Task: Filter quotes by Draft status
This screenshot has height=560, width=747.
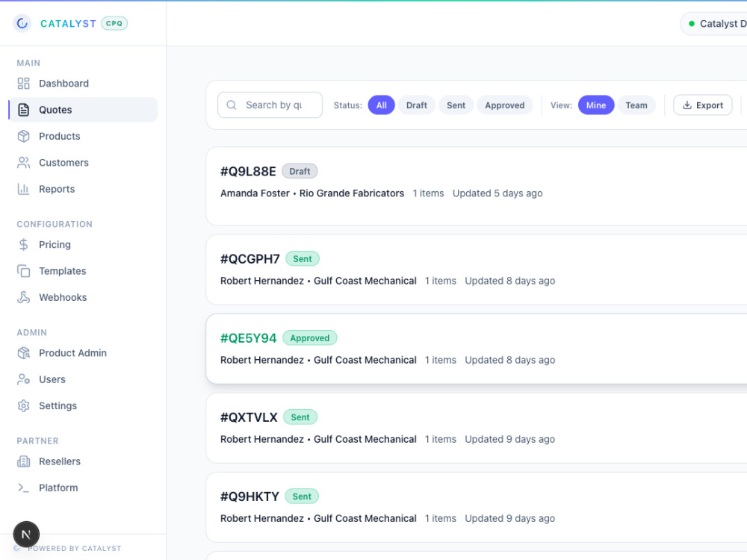Action: [416, 105]
